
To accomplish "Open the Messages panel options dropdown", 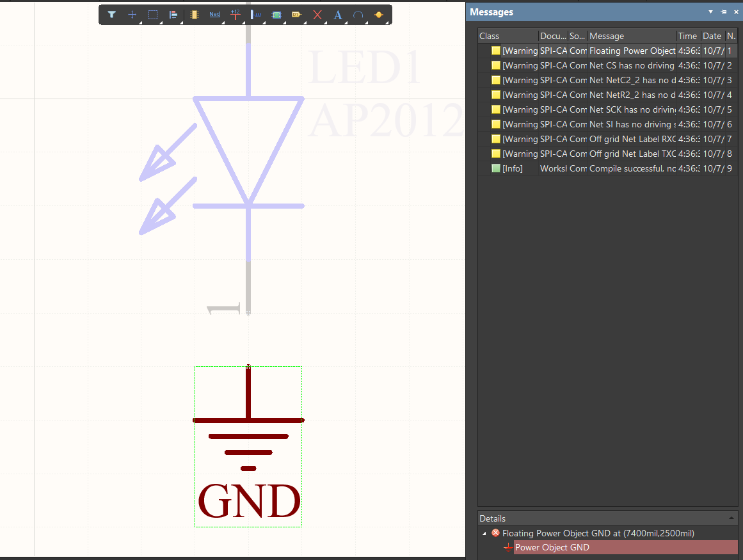I will tap(711, 12).
